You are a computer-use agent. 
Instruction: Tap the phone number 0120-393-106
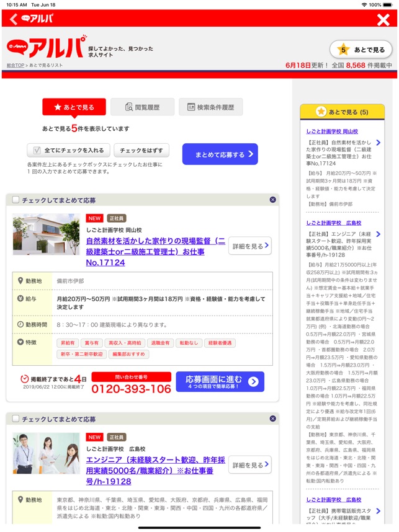131,389
